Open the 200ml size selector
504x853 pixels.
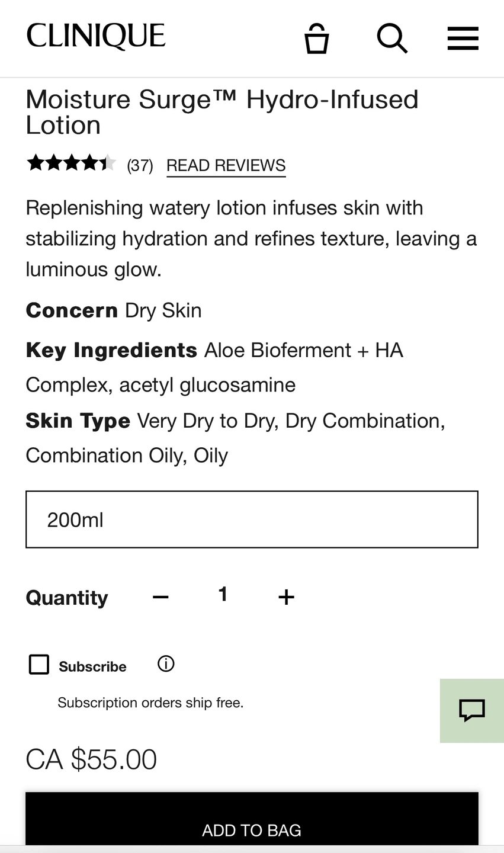(252, 520)
